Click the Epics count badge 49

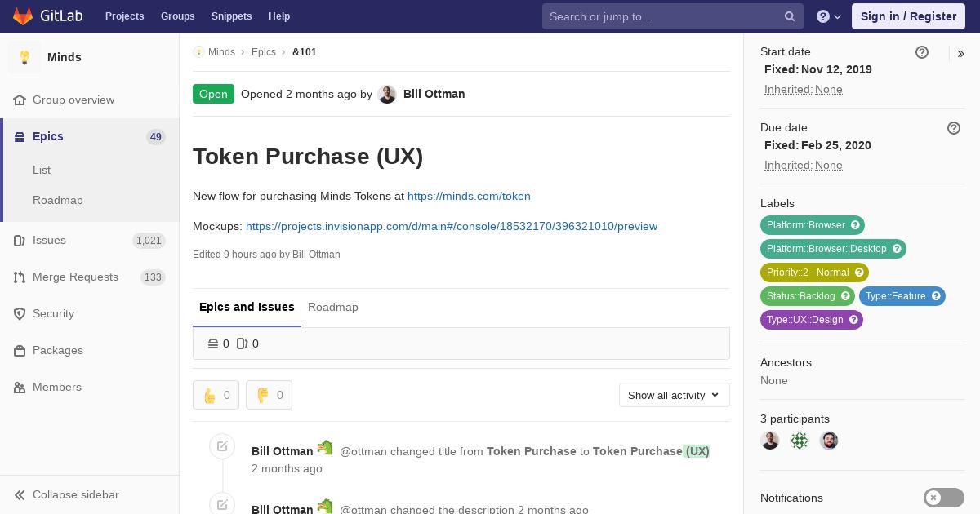point(156,137)
